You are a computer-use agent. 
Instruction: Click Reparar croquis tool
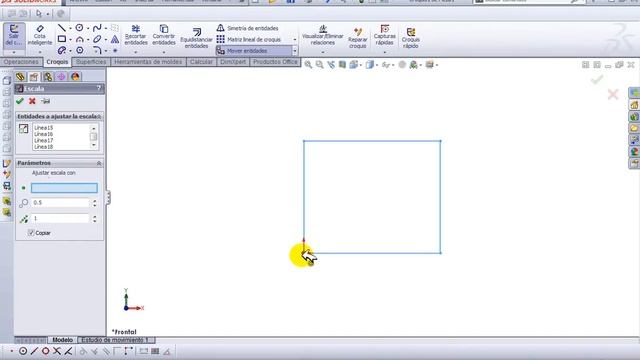358,38
